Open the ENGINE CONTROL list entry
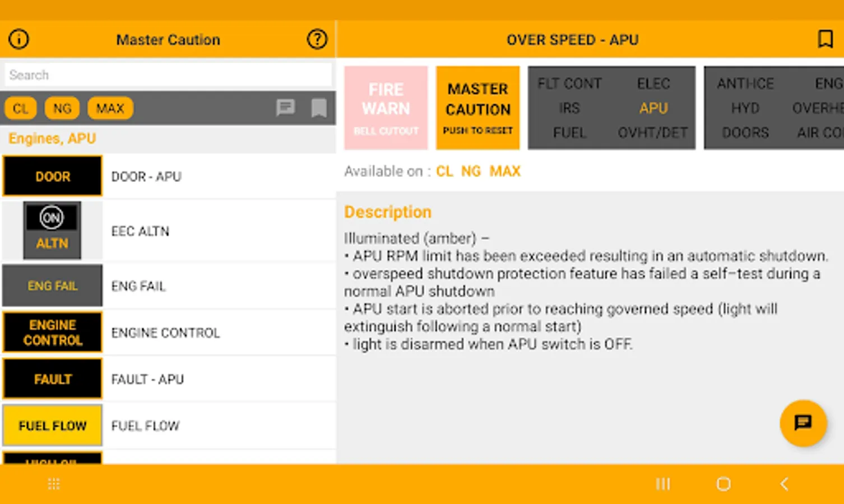 click(x=168, y=333)
